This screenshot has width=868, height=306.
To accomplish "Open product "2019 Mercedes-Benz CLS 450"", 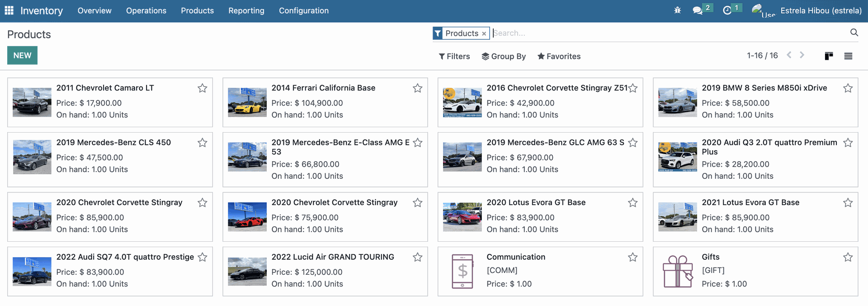I will tap(113, 142).
